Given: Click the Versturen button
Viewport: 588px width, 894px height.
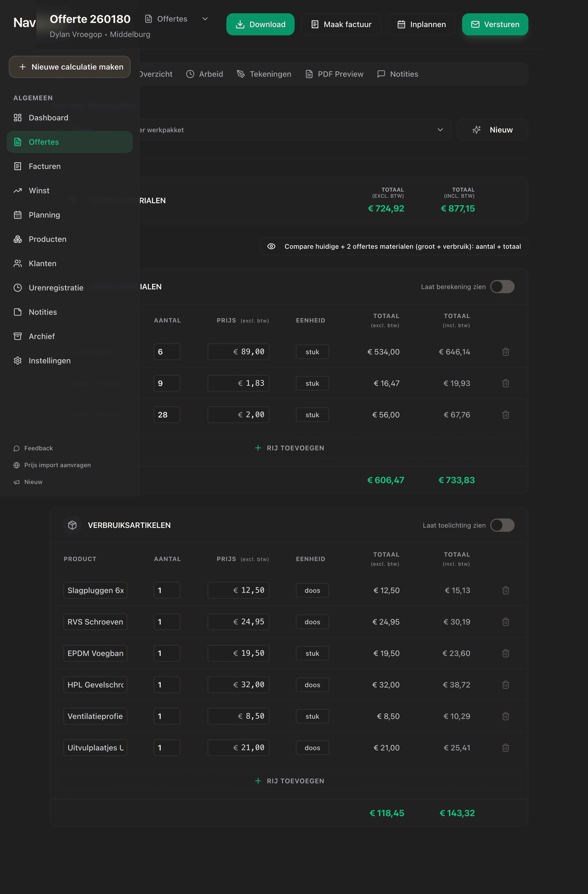Looking at the screenshot, I should (495, 24).
